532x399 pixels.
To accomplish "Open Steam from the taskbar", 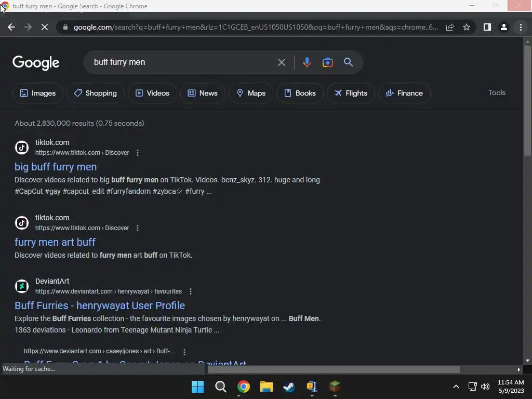I will [x=289, y=387].
